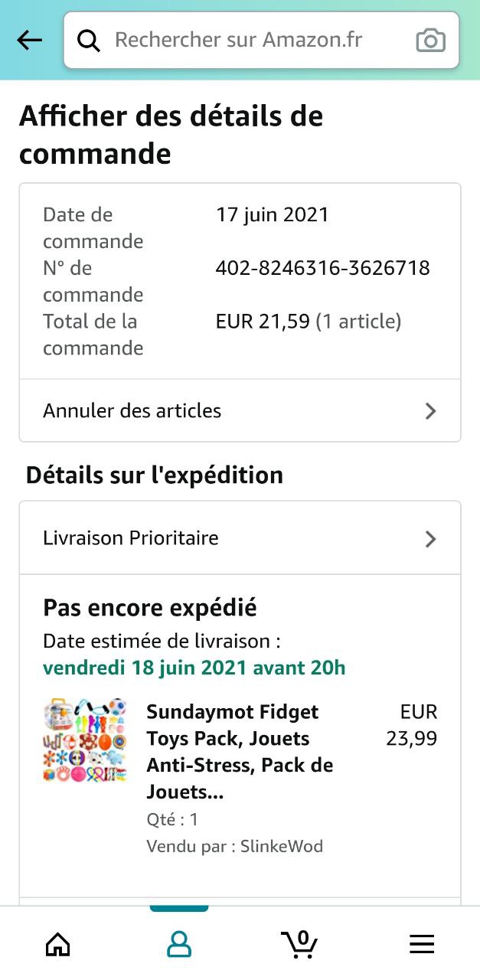Screen dimensions: 480x980
Task: Click the order total EUR 21,59
Action: coord(263,322)
